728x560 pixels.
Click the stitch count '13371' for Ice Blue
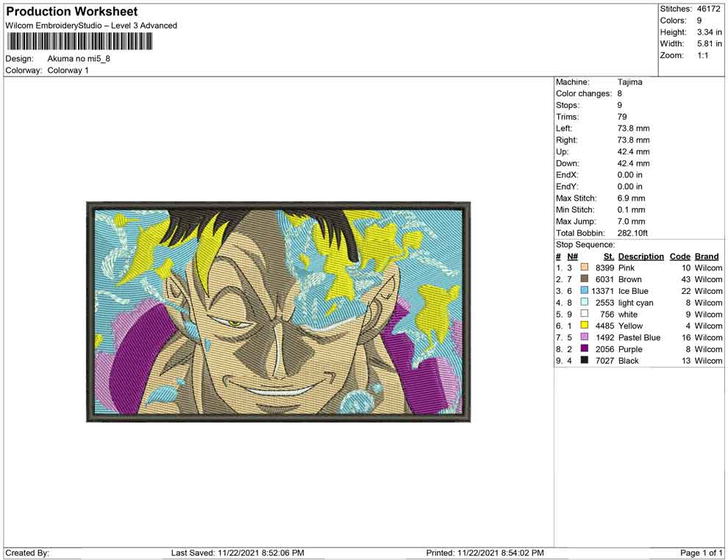[x=602, y=291]
